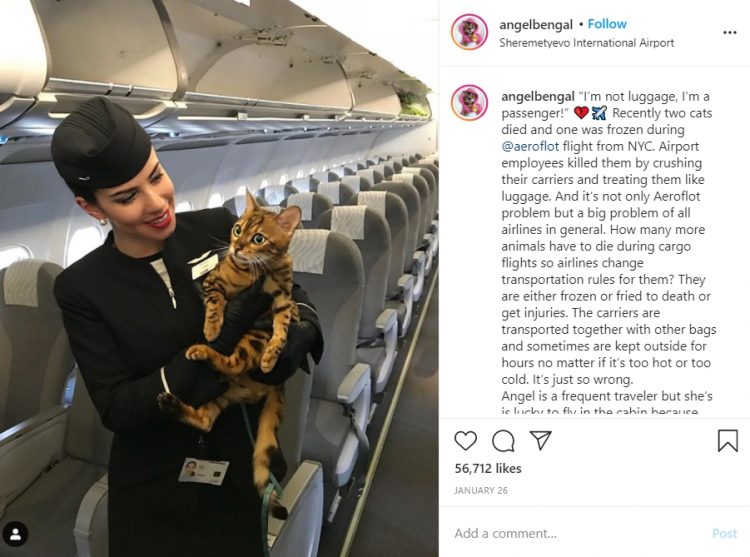
Task: Click the cat photo image
Action: [220, 278]
